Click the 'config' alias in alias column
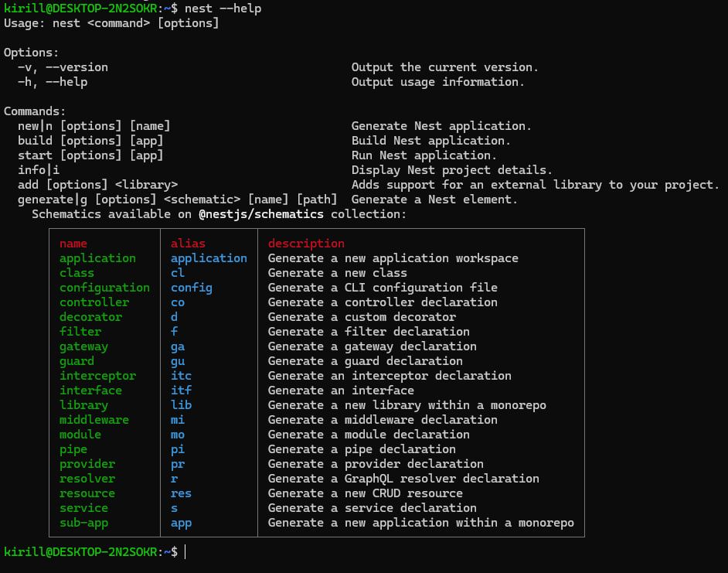 [192, 288]
